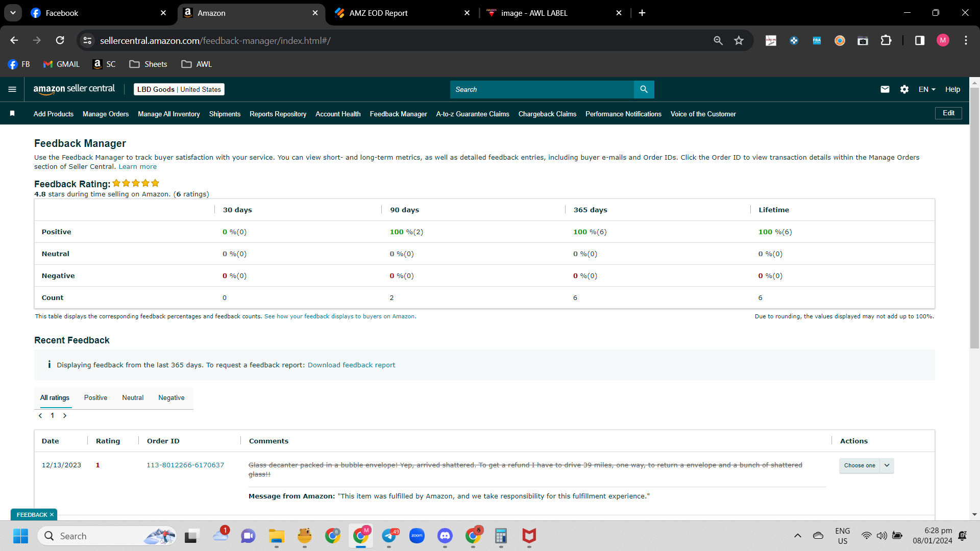Open File Explorer from the taskbar
The image size is (980, 551).
click(x=277, y=536)
